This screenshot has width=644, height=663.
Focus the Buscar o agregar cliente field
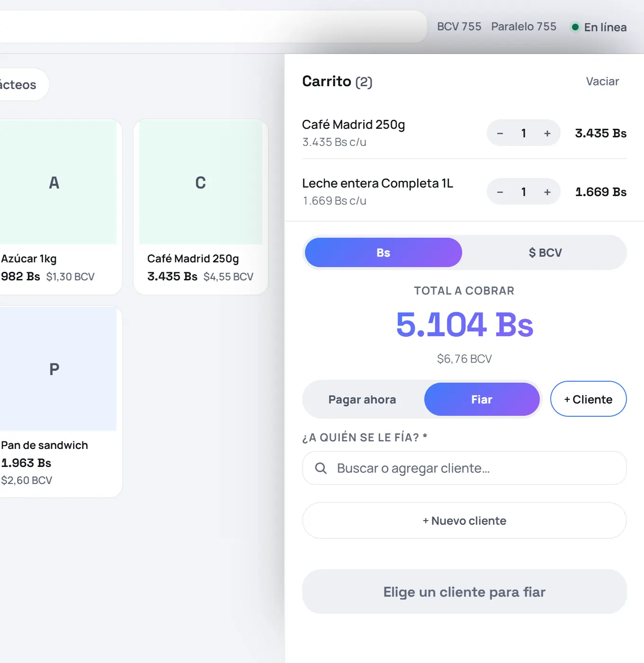[465, 468]
